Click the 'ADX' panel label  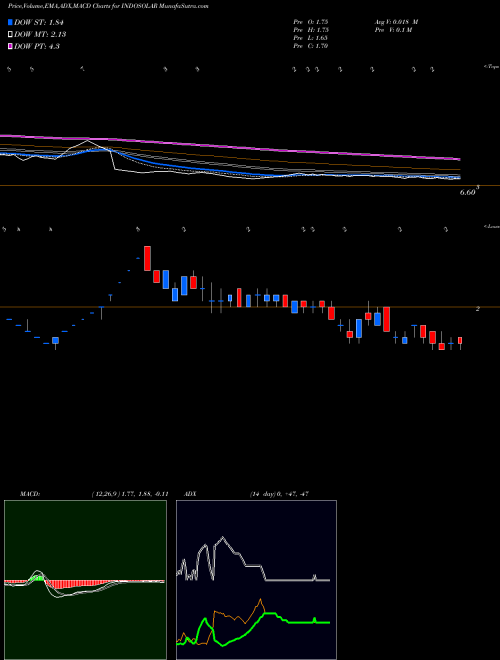190,494
